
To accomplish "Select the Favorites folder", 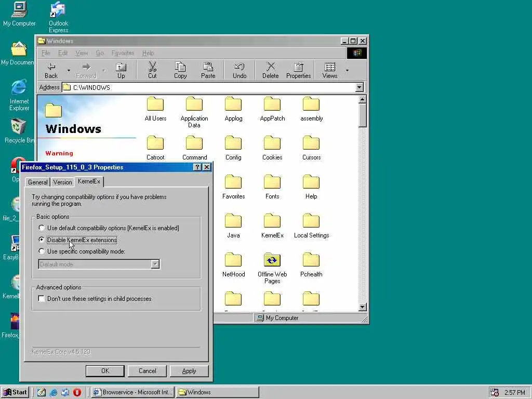I will point(233,187).
